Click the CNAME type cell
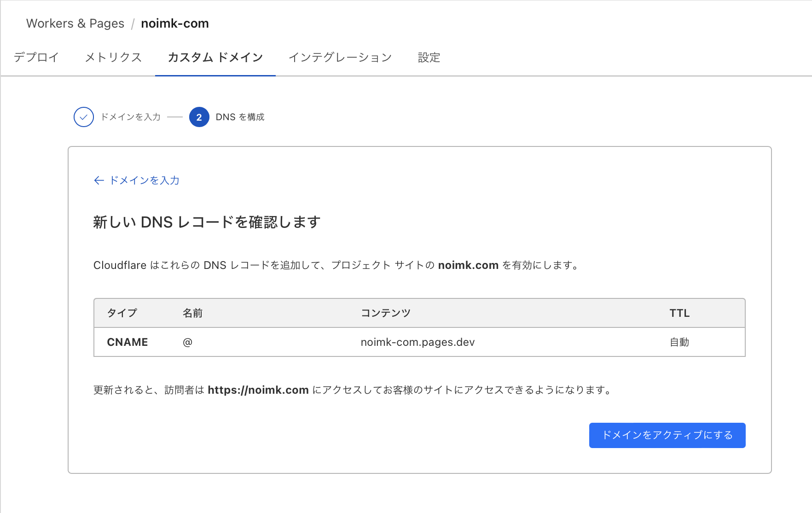The height and width of the screenshot is (513, 812). click(x=128, y=342)
